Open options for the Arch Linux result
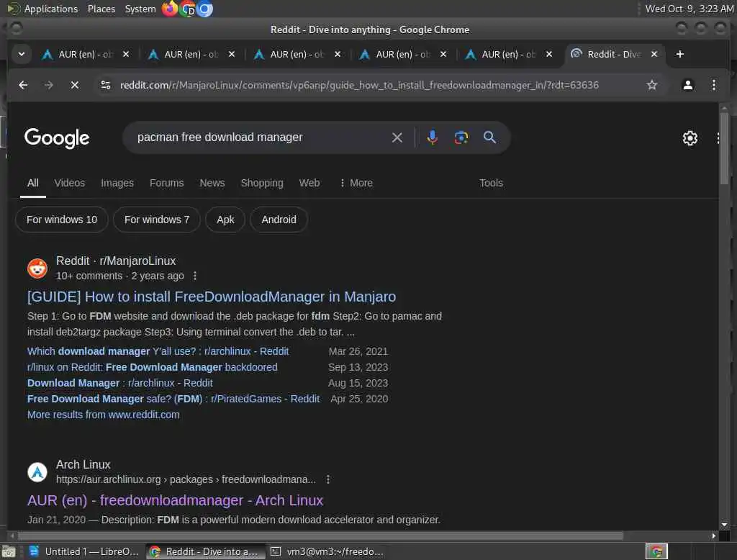737x560 pixels. point(328,479)
